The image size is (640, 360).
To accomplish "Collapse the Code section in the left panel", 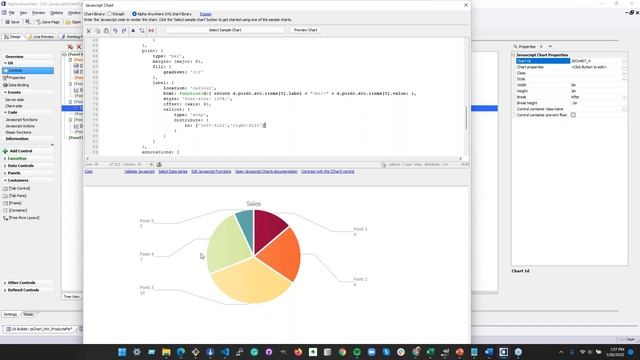I will tap(5, 112).
